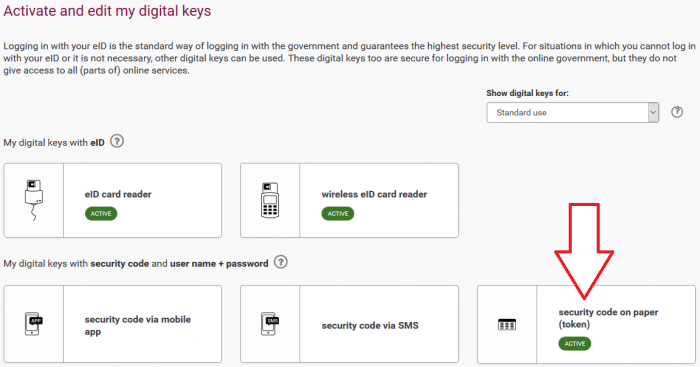Click 'Activate and edit my digital keys' heading
This screenshot has width=700, height=367.
107,11
